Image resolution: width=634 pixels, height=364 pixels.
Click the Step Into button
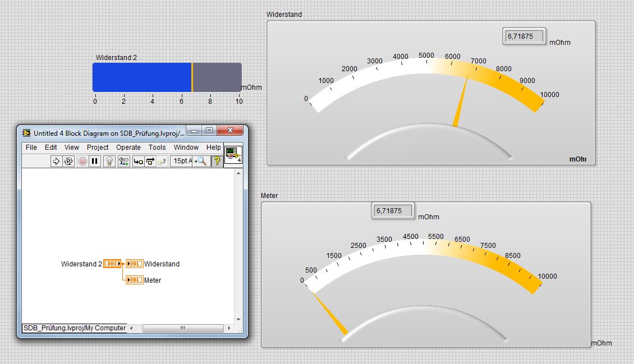pos(138,161)
